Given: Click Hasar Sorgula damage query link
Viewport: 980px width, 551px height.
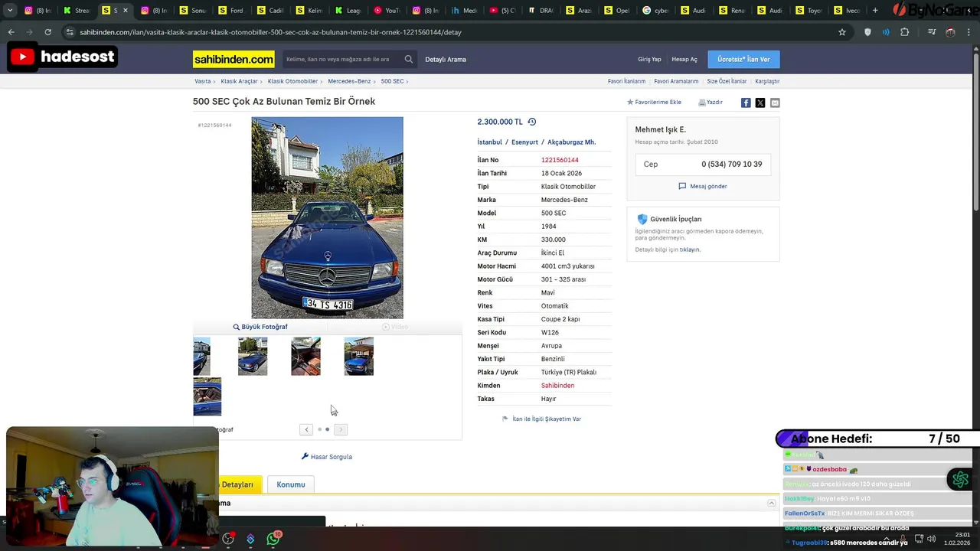Looking at the screenshot, I should 327,457.
